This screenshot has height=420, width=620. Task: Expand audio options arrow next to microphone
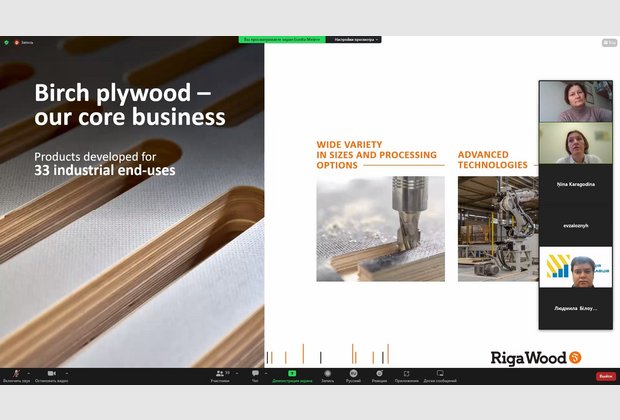(29, 373)
